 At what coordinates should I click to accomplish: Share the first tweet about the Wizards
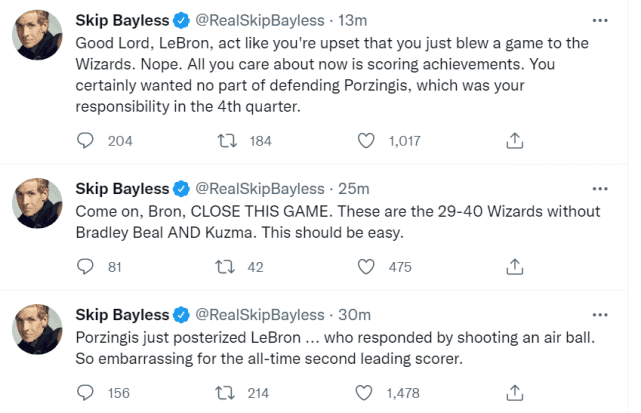point(515,141)
